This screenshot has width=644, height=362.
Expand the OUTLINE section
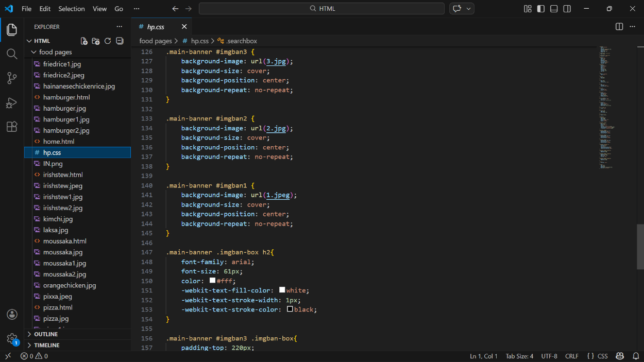[x=46, y=334]
